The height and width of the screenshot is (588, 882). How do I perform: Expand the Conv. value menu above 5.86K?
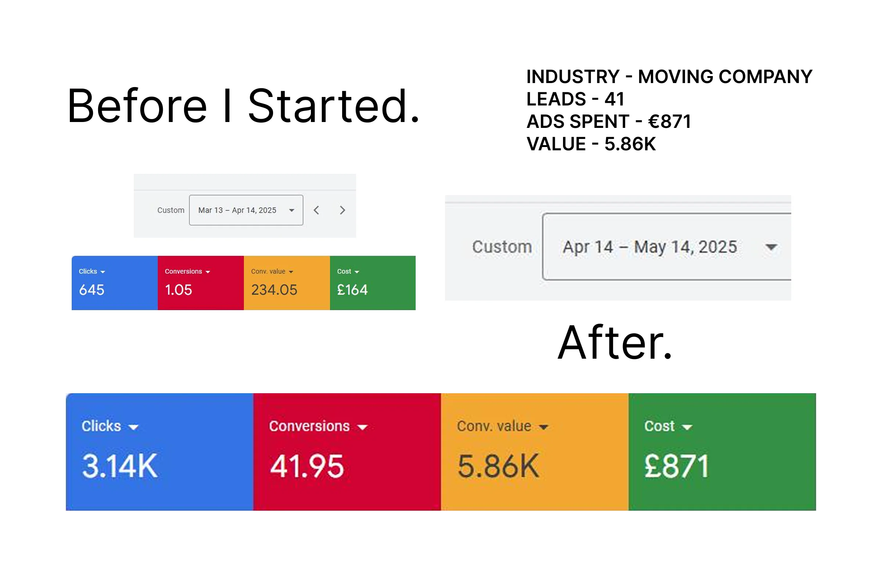pyautogui.click(x=544, y=427)
